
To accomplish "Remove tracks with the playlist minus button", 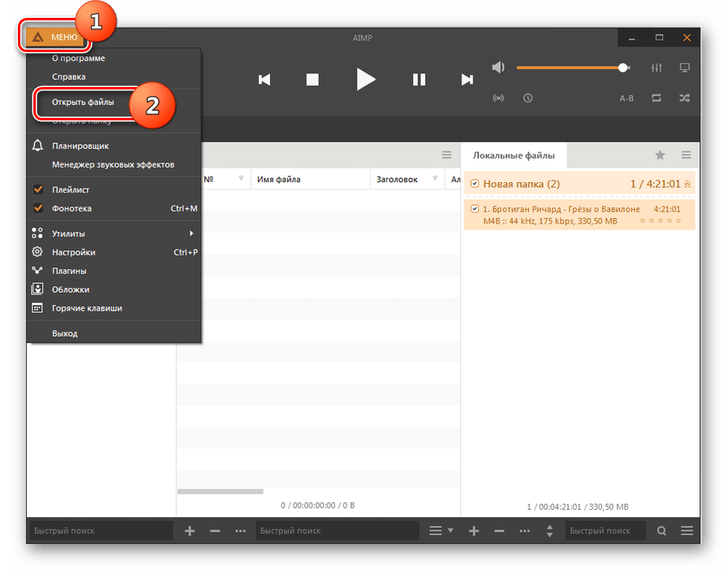I will tap(499, 530).
